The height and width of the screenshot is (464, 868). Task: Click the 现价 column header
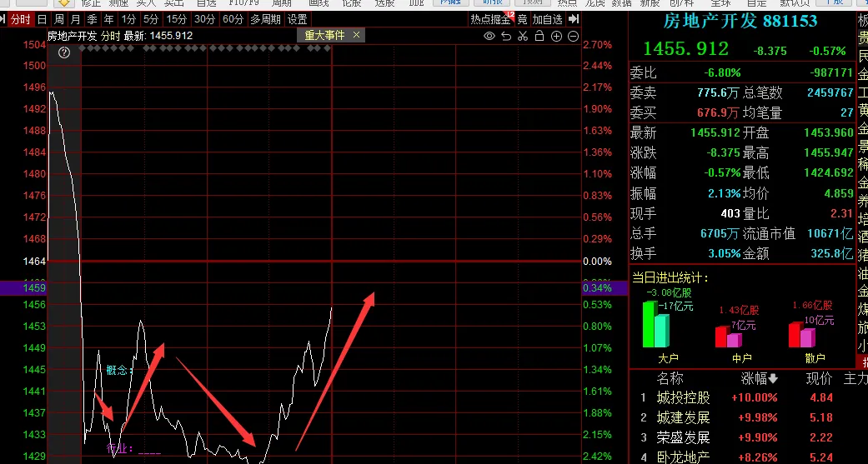point(820,379)
